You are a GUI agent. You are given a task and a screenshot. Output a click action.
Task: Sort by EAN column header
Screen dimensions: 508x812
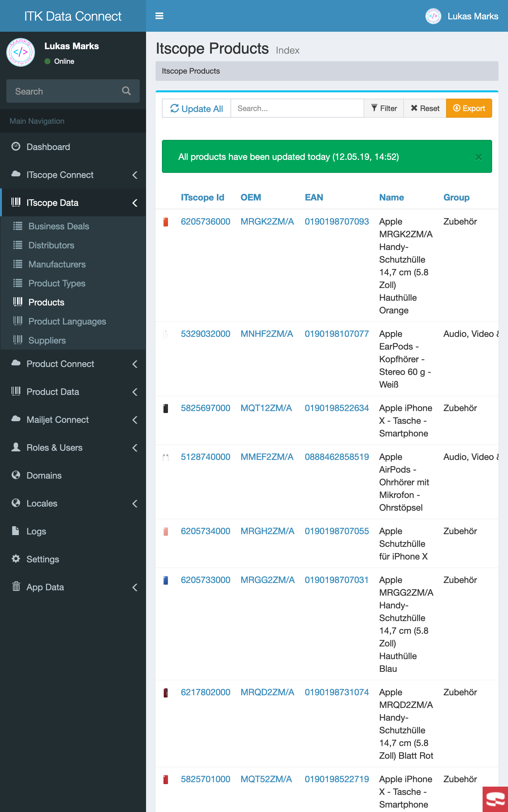coord(314,197)
